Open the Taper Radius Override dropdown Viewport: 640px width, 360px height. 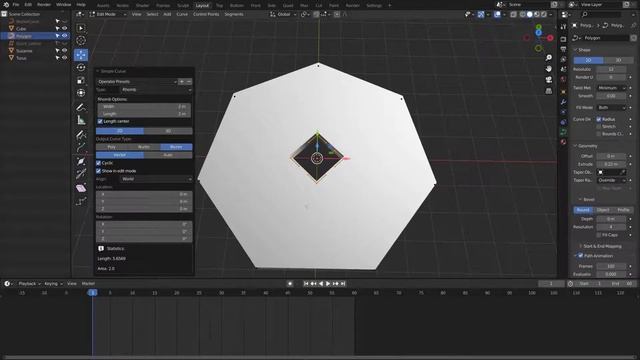(611, 180)
